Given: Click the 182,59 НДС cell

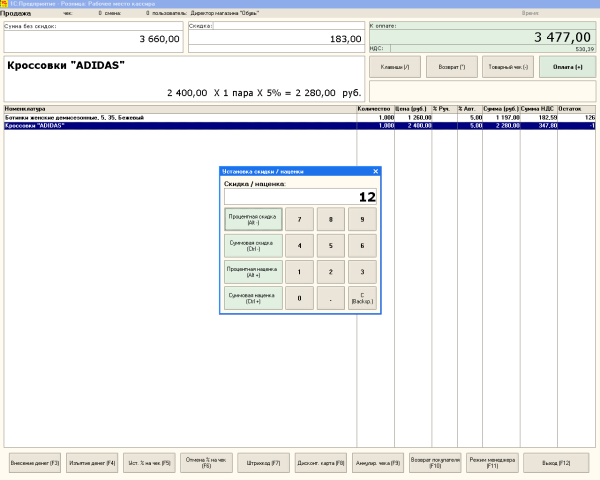Looking at the screenshot, I should click(539, 118).
